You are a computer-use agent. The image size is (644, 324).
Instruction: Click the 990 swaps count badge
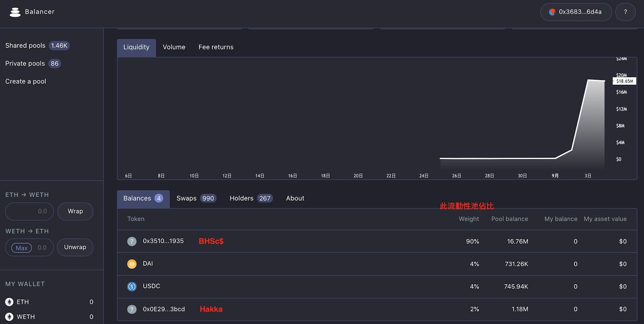point(208,199)
